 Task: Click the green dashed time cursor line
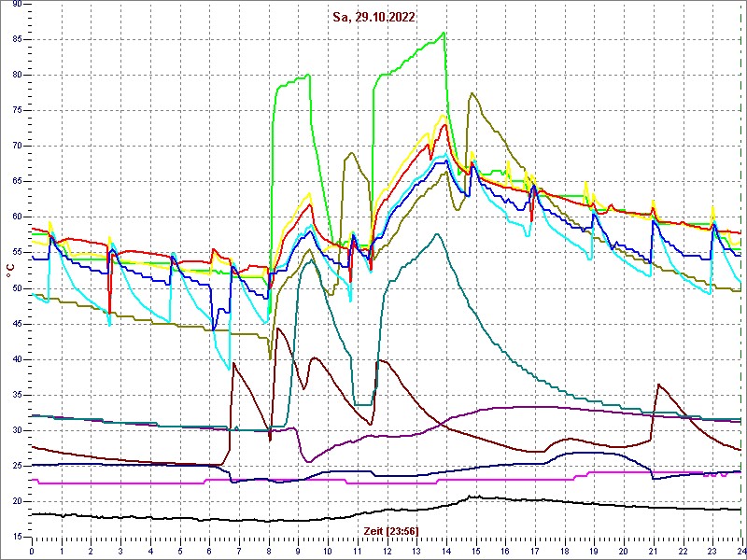740,272
